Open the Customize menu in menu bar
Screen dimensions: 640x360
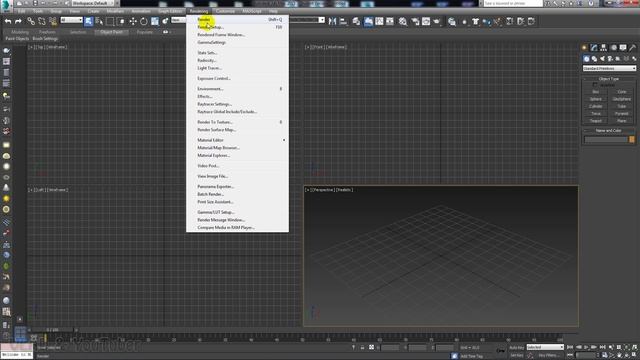coord(225,11)
